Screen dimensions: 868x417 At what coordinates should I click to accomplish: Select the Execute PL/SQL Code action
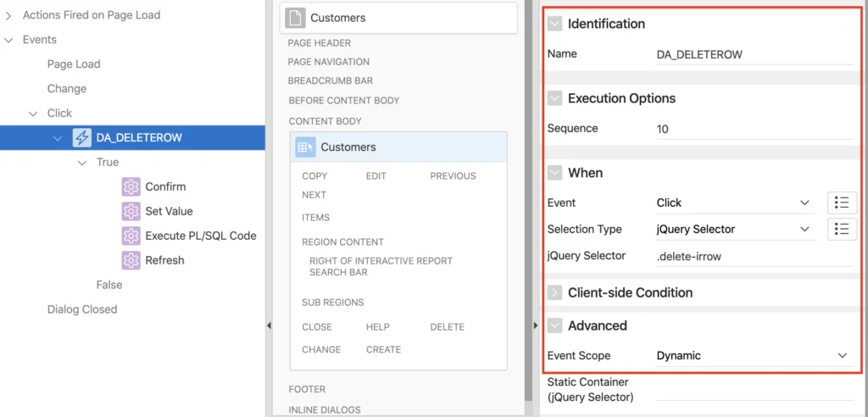pyautogui.click(x=201, y=236)
